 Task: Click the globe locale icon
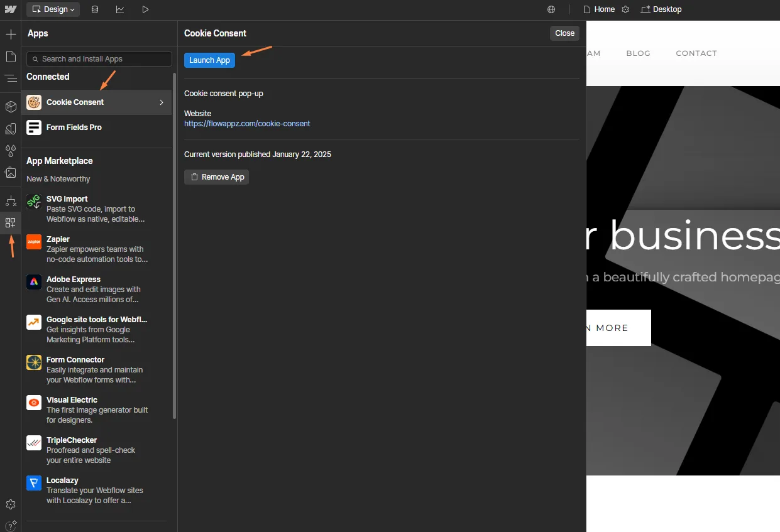tap(551, 9)
